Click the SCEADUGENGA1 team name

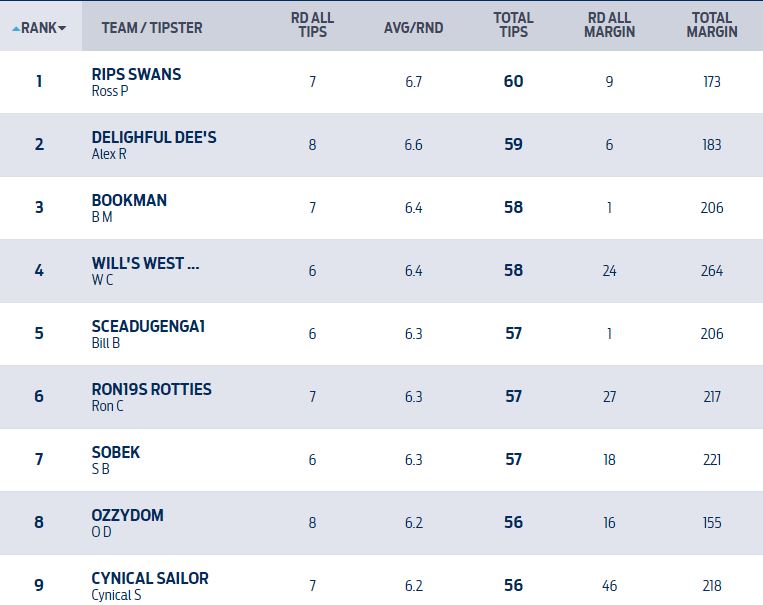(x=148, y=326)
